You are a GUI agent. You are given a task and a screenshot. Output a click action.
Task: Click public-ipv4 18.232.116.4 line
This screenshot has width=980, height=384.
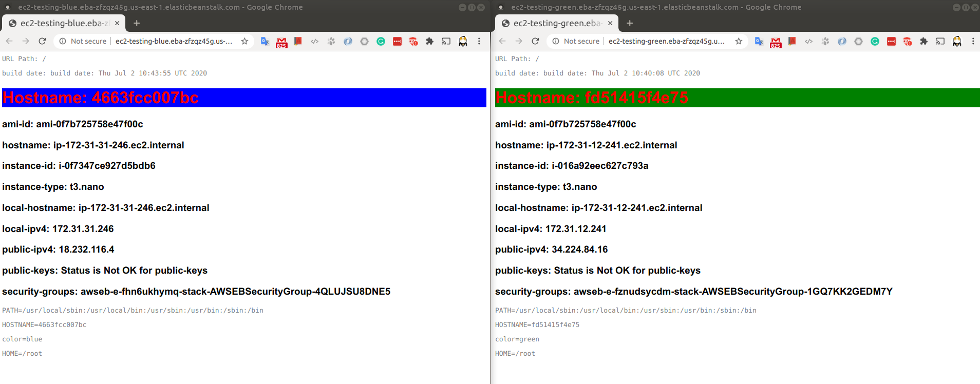(58, 249)
